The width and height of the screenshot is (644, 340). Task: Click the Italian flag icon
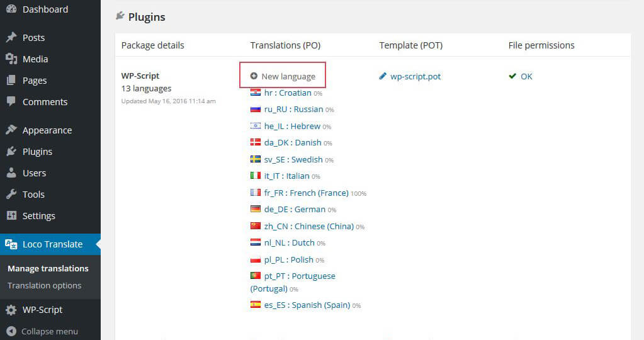(256, 175)
